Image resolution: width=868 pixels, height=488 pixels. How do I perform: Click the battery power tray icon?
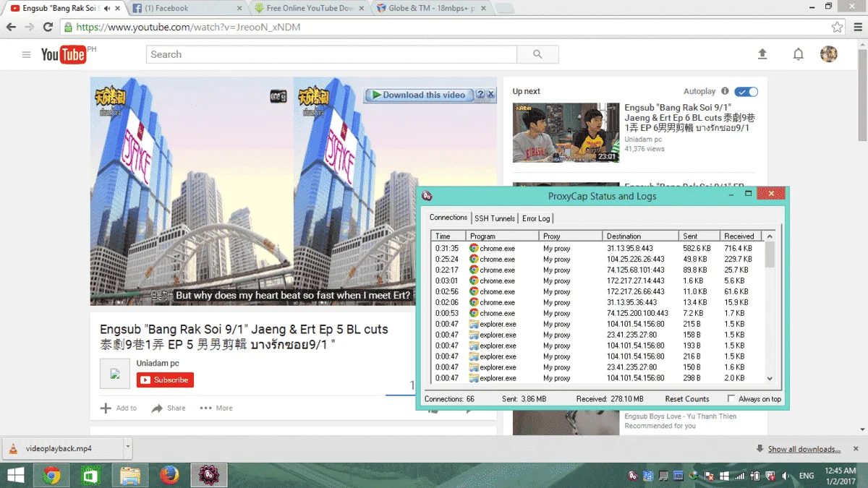[755, 476]
